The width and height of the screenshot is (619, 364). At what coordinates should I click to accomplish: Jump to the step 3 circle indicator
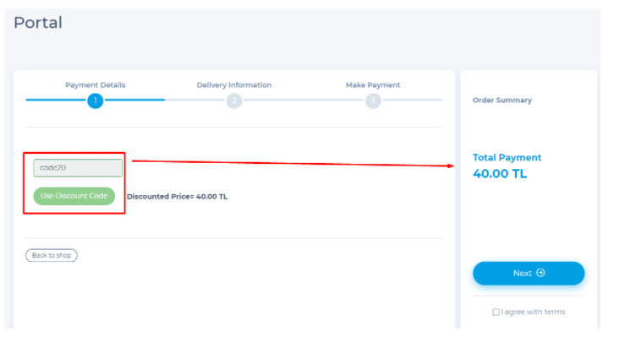pos(373,101)
